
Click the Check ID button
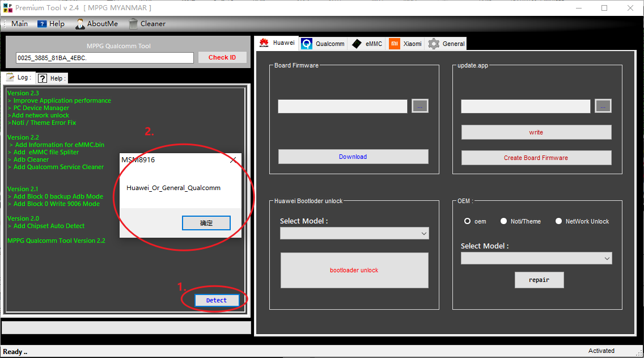(222, 57)
